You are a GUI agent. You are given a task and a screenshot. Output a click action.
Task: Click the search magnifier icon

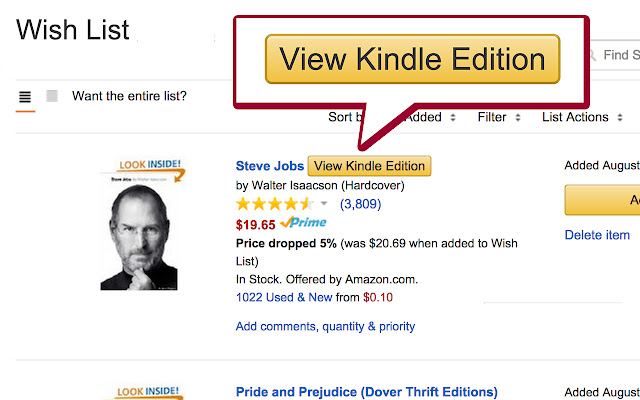(592, 54)
